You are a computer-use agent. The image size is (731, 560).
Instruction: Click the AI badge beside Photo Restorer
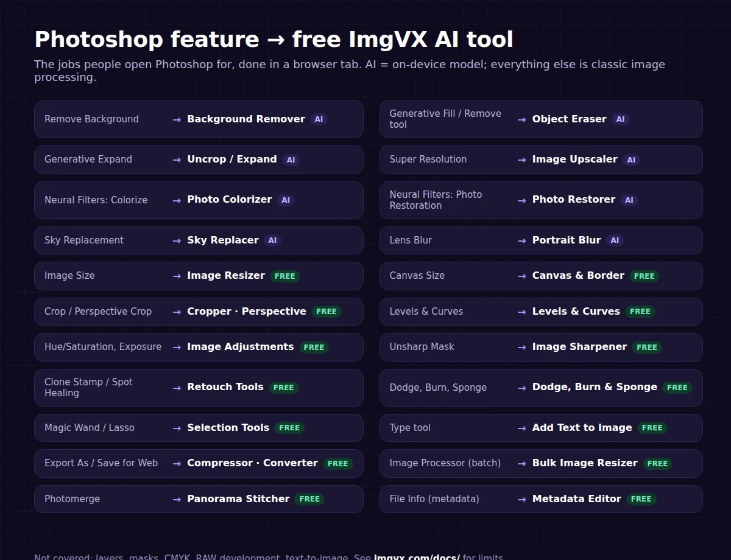pyautogui.click(x=629, y=200)
